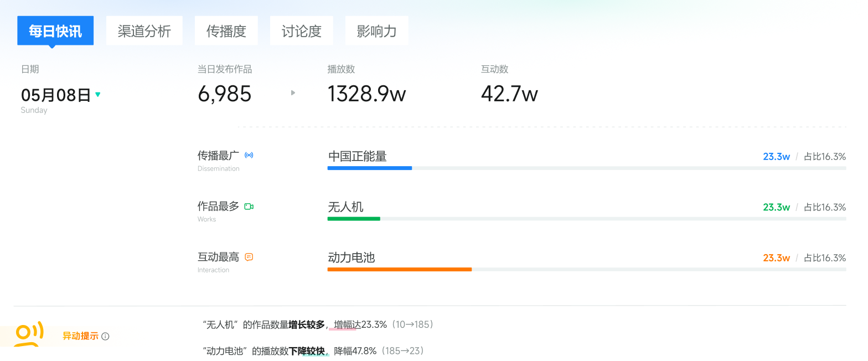Click the yellow alert mascot icon
Image resolution: width=868 pixels, height=361 pixels.
point(28,336)
